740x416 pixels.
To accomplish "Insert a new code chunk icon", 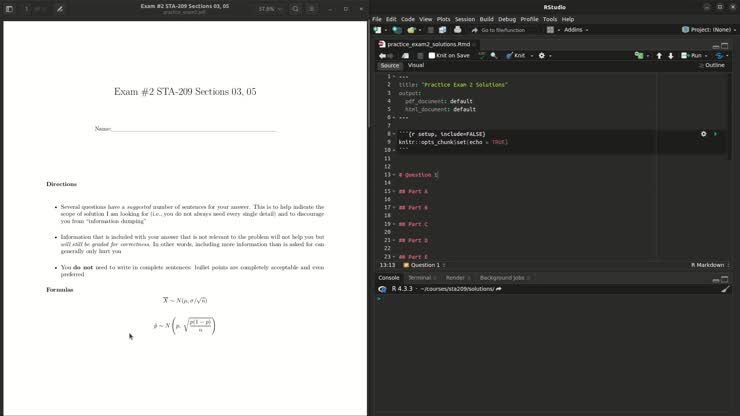I will click(x=639, y=56).
